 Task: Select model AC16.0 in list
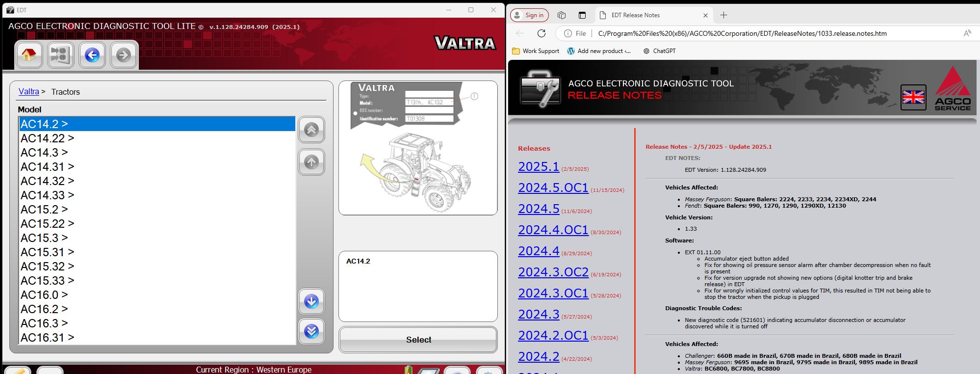click(157, 295)
